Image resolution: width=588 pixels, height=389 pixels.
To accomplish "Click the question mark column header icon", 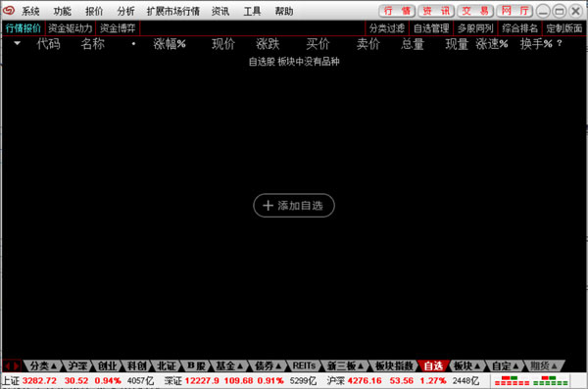I will point(560,43).
